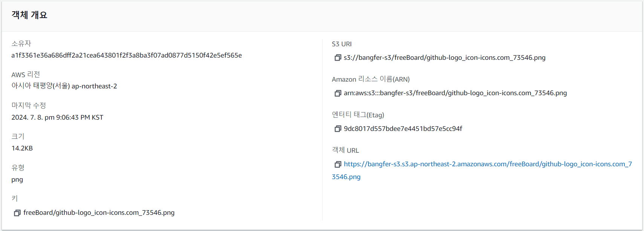The width and height of the screenshot is (644, 231).
Task: Copy the Amazon resource name (ARN)
Action: click(338, 93)
